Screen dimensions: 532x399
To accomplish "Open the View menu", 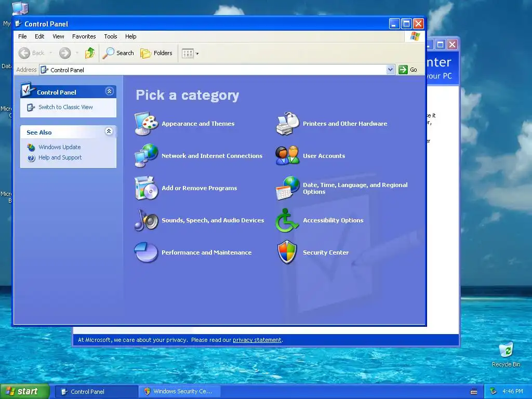I will point(58,36).
